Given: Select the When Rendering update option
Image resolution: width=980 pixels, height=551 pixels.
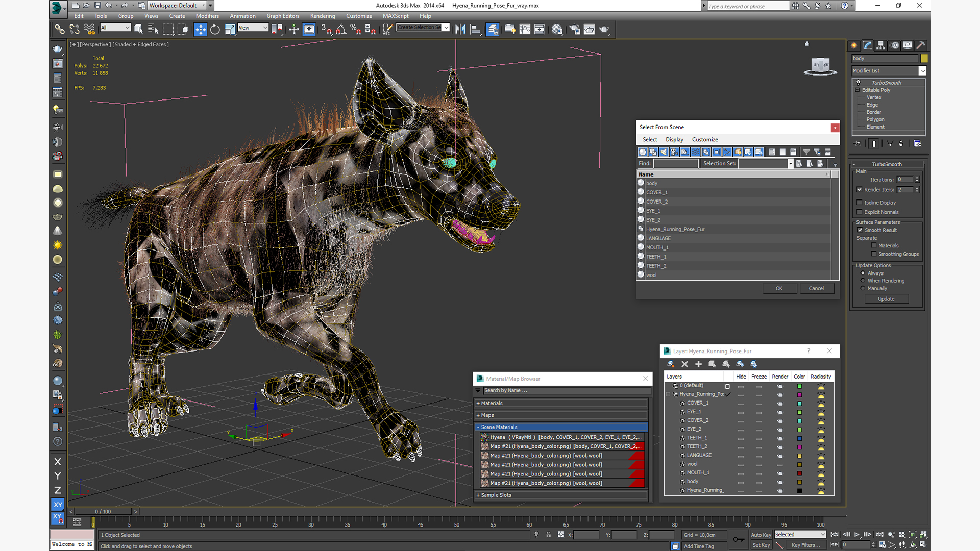Looking at the screenshot, I should click(863, 281).
